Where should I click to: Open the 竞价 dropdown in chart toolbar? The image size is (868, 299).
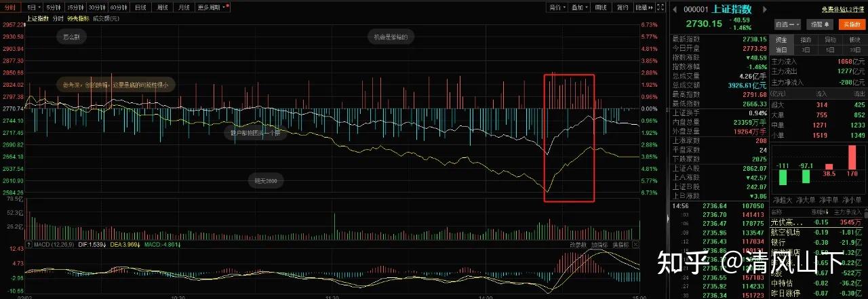[557, 7]
